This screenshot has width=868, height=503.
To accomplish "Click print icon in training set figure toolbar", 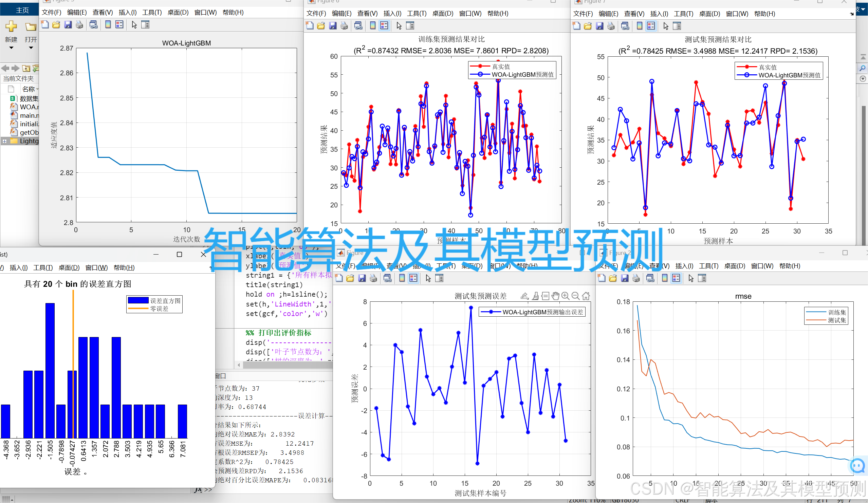I will [344, 26].
